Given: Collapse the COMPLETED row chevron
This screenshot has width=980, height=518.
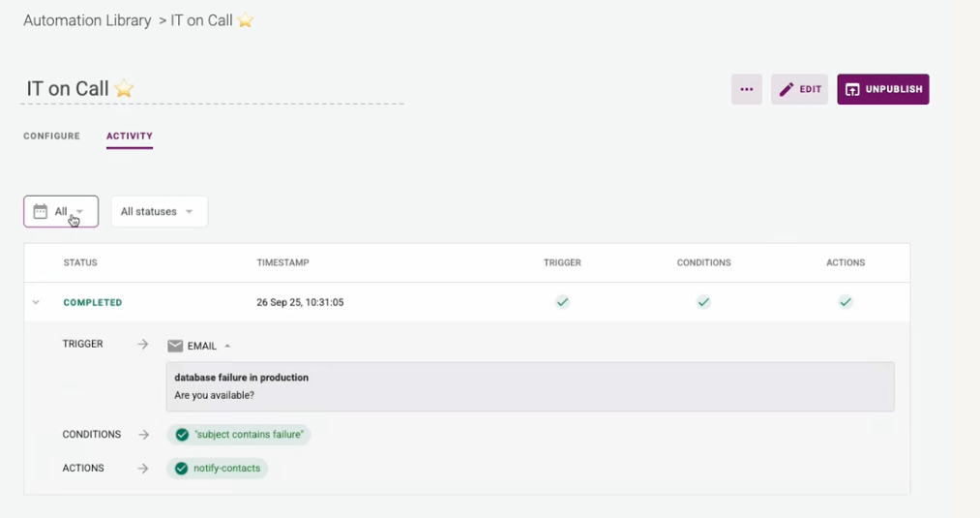Looking at the screenshot, I should click(36, 302).
